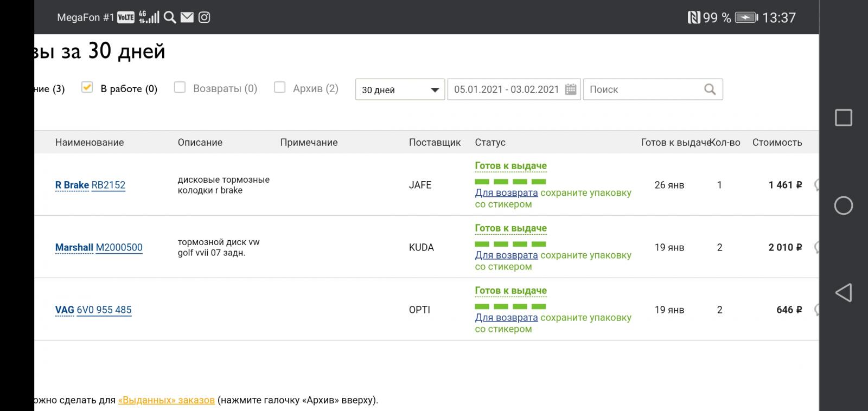Click 'Готов к выдаче' status for KUDA row

510,228
